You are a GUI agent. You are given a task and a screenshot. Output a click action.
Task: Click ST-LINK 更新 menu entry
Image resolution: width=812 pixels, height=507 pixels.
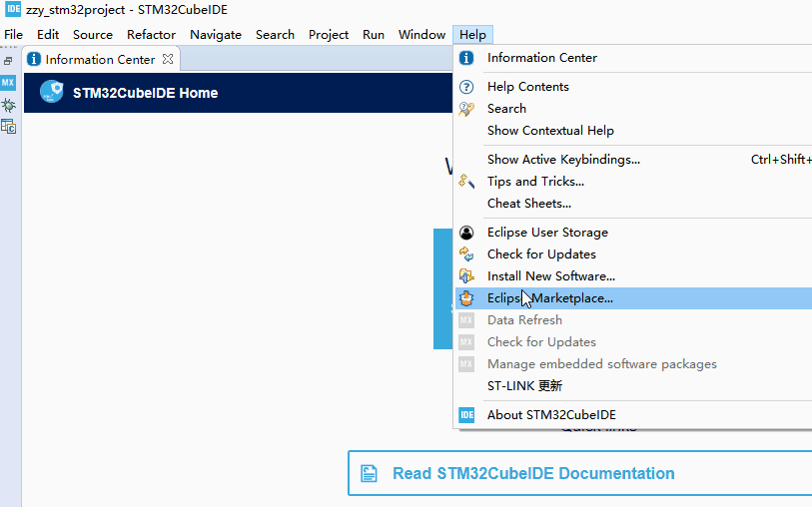(633, 386)
